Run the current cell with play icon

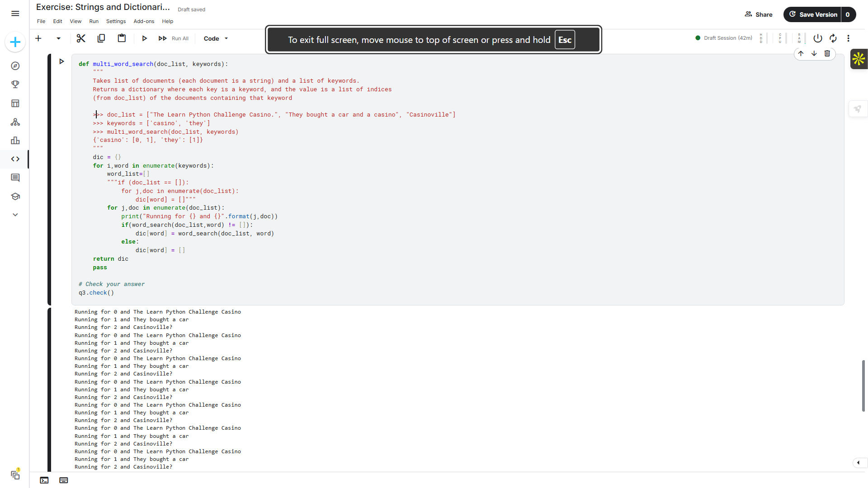(x=144, y=38)
